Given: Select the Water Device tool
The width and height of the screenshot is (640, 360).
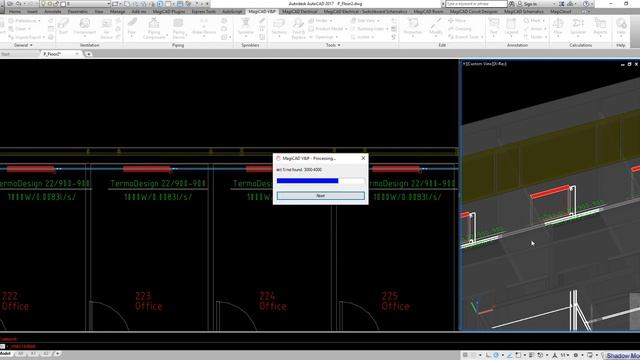Looking at the screenshot, I should coord(204,27).
